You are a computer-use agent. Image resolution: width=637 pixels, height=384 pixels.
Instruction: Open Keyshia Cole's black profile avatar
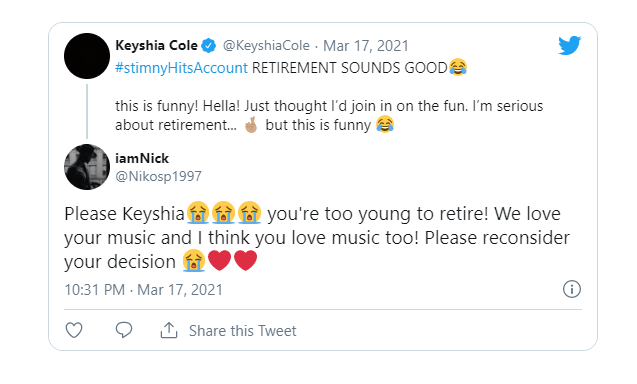tap(87, 56)
